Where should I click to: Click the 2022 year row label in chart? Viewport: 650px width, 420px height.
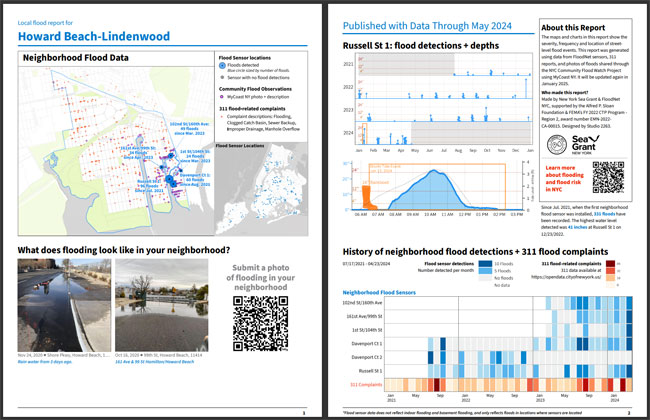(x=348, y=87)
